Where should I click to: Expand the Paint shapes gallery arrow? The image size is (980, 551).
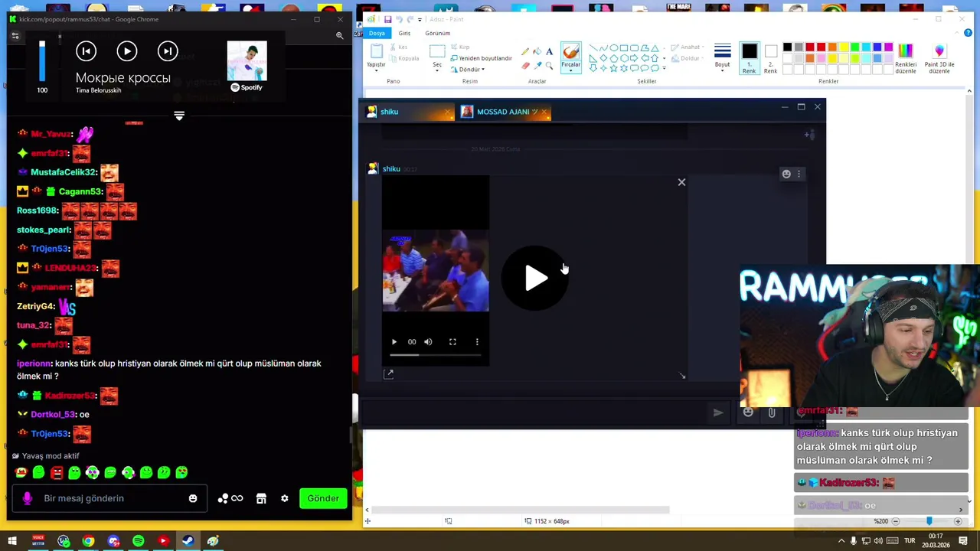pos(665,68)
